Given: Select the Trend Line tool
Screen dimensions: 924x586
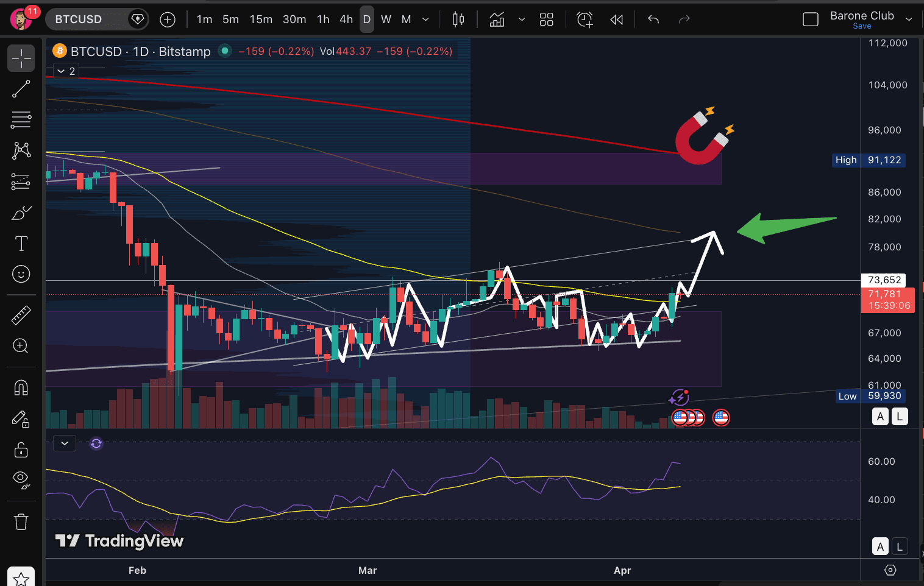Looking at the screenshot, I should tap(21, 88).
